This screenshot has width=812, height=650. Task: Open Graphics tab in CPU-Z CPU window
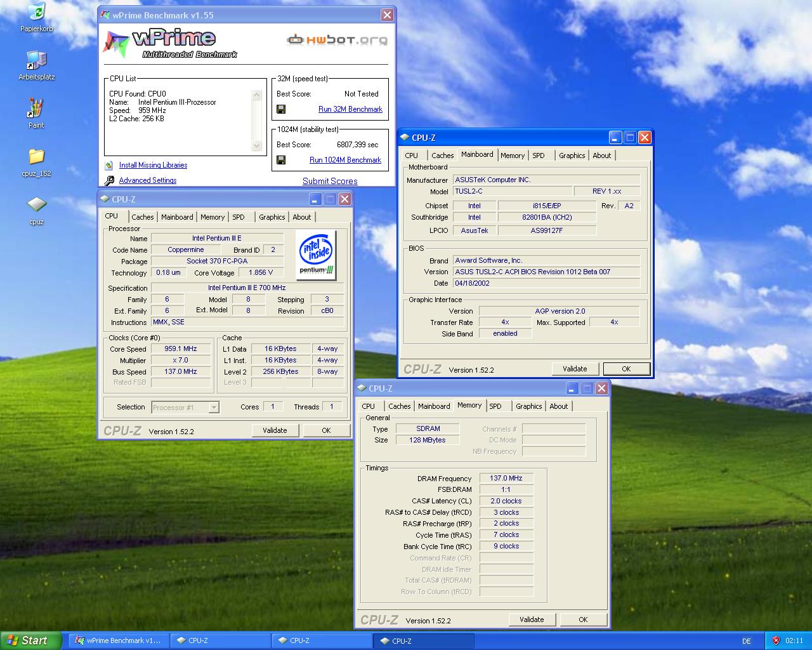tap(272, 217)
